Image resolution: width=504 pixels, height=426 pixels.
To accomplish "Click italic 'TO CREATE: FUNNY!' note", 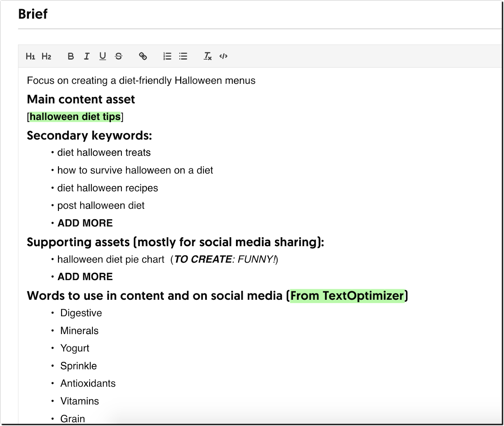I will click(x=225, y=259).
